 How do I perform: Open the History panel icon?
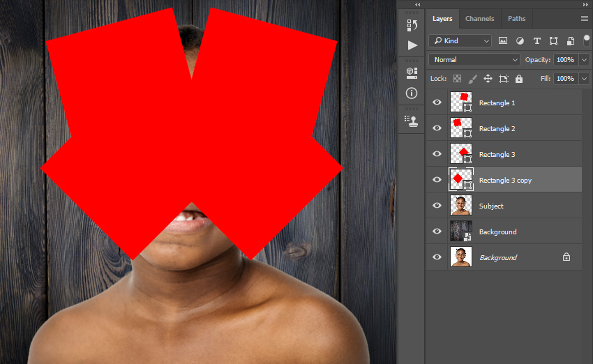[x=412, y=25]
